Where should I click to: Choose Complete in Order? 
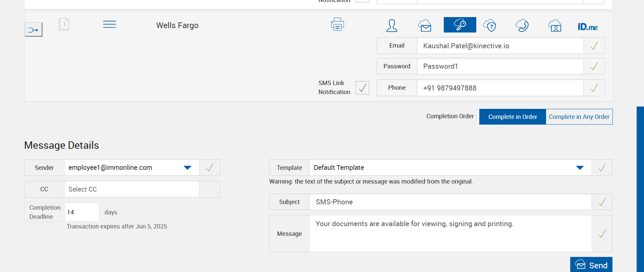tap(513, 117)
